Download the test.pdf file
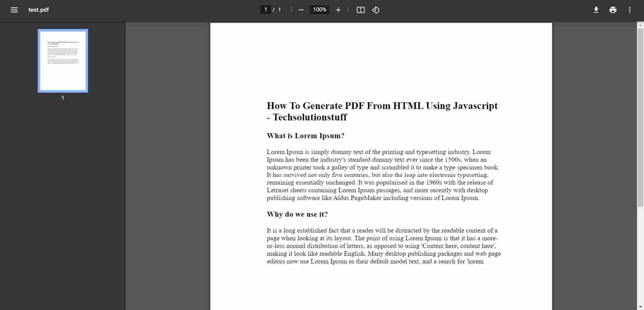 click(596, 10)
